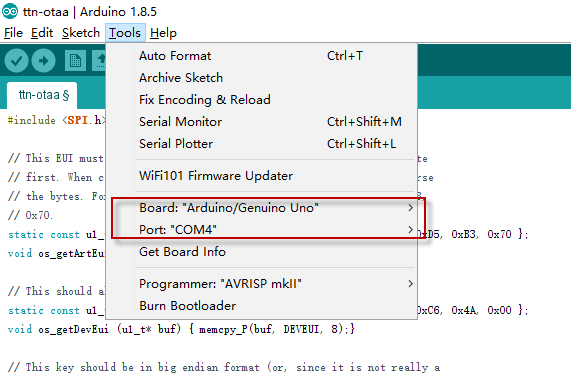Open the File menu
Screen dimensions: 571x373
(13, 33)
